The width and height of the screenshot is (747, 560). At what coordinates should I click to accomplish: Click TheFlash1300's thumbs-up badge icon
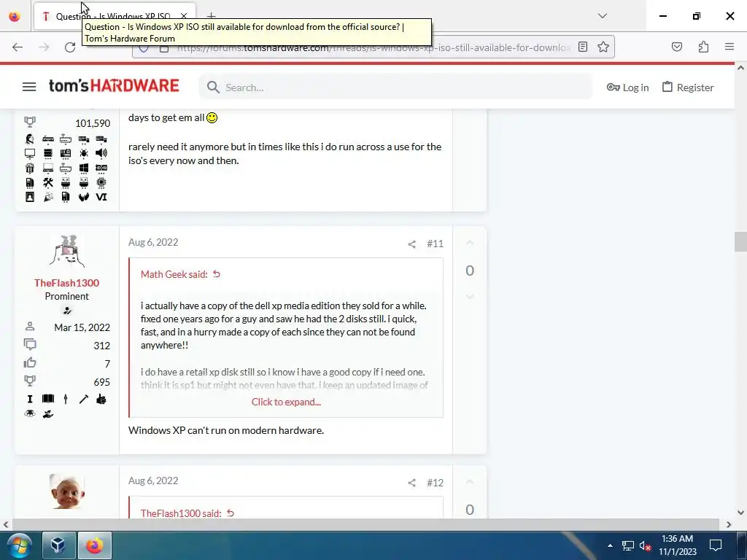click(x=101, y=399)
